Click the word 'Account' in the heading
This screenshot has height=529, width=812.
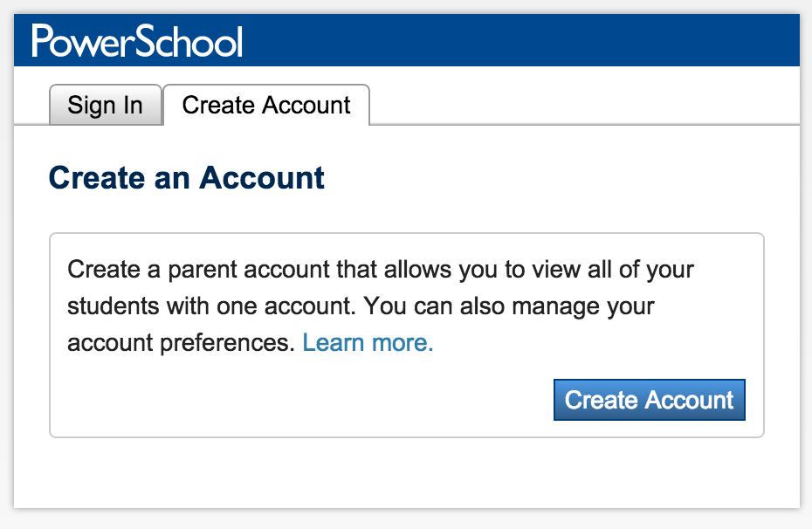[262, 178]
